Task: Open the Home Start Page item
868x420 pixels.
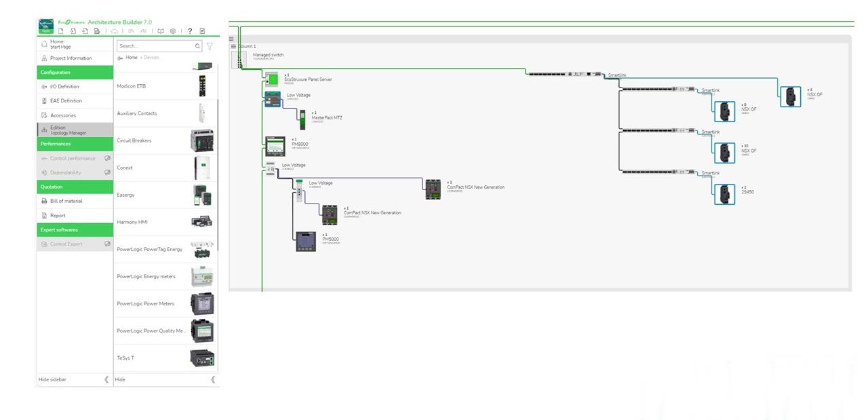Action: 75,44
